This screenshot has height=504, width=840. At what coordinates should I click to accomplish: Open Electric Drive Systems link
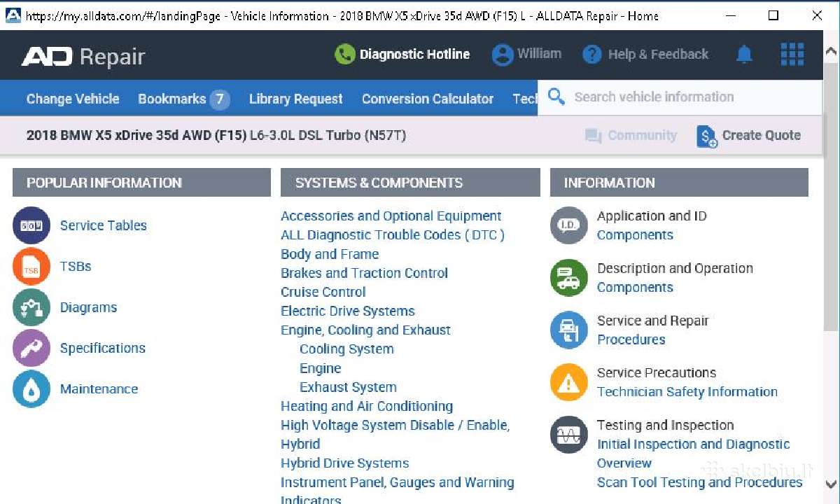click(348, 311)
